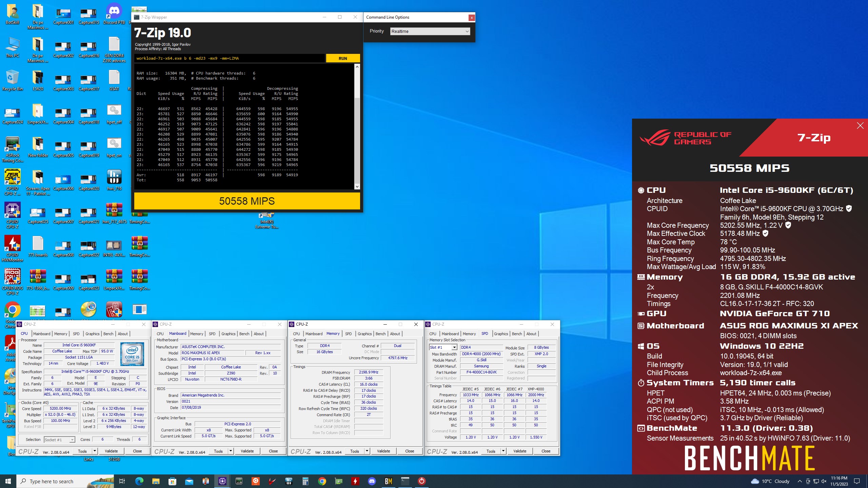Open Microsoft Edge from the taskbar

tap(139, 481)
